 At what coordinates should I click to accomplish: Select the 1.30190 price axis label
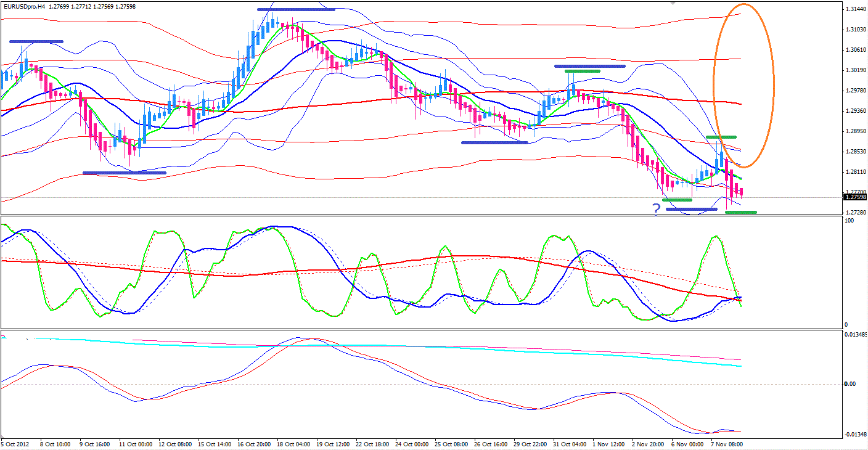click(x=856, y=70)
